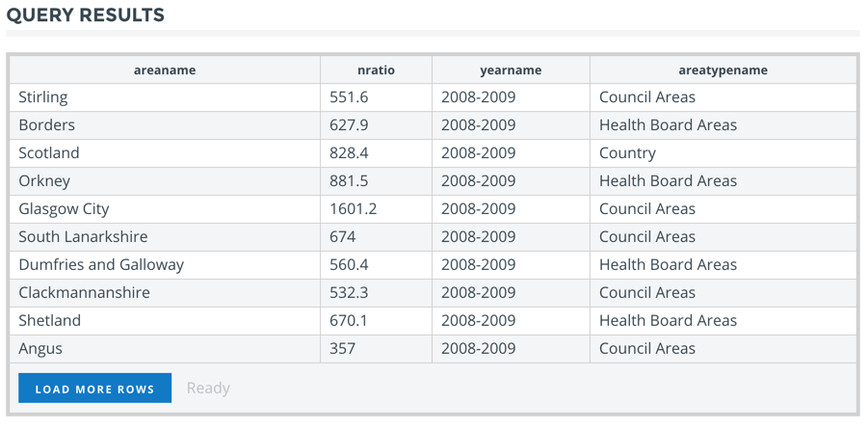The width and height of the screenshot is (868, 431).
Task: Click the areatypename column header
Action: coord(723,70)
